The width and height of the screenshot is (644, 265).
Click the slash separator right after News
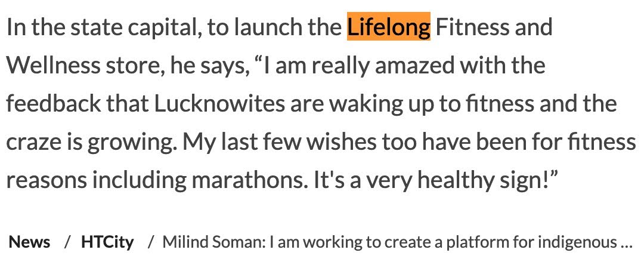66,242
